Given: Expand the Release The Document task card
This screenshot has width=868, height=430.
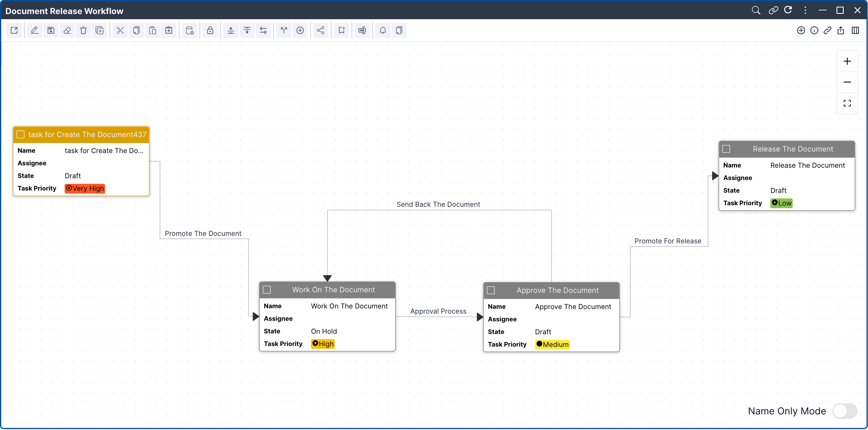Looking at the screenshot, I should click(x=726, y=149).
